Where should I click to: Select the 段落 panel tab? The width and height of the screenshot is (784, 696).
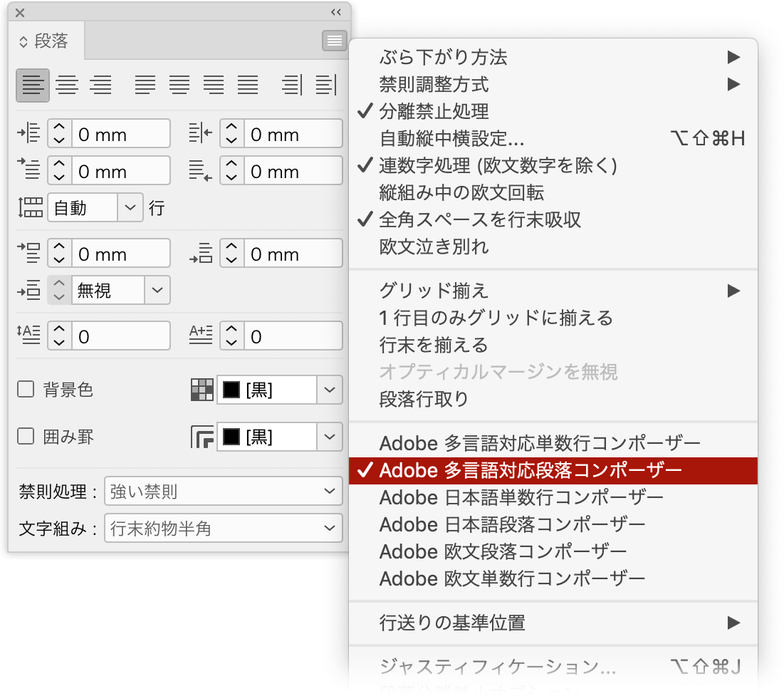(46, 41)
